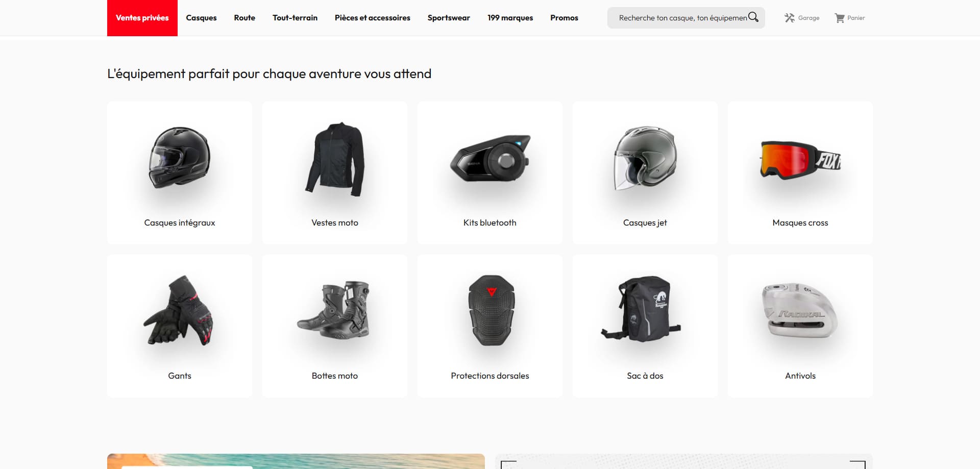Select the Casques jet helmet image
The height and width of the screenshot is (469, 980).
645,158
